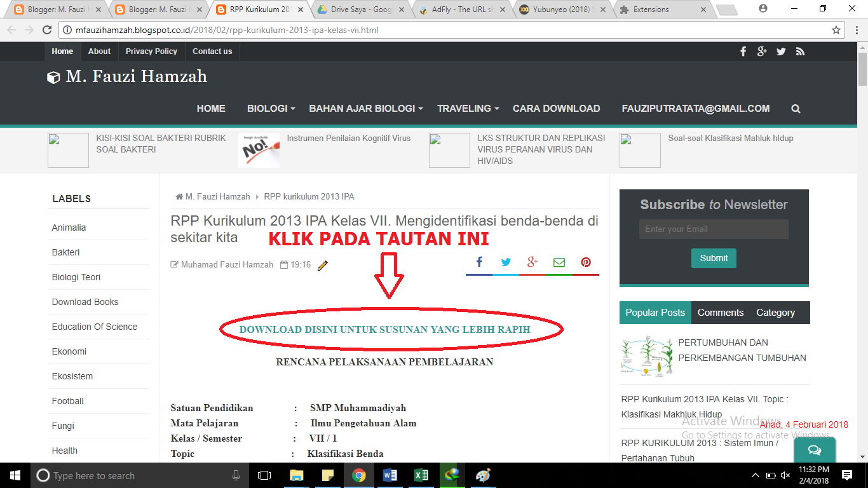
Task: Click the Google+ icon in the top header
Action: point(762,51)
